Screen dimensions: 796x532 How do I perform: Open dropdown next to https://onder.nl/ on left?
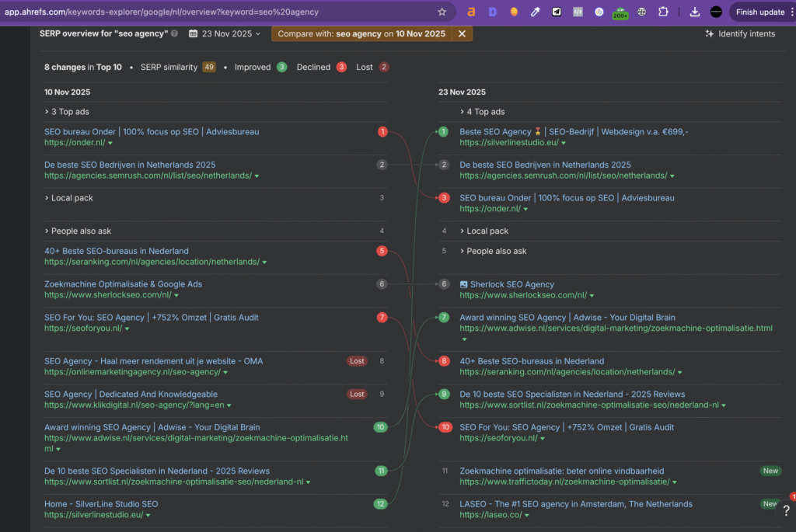110,144
